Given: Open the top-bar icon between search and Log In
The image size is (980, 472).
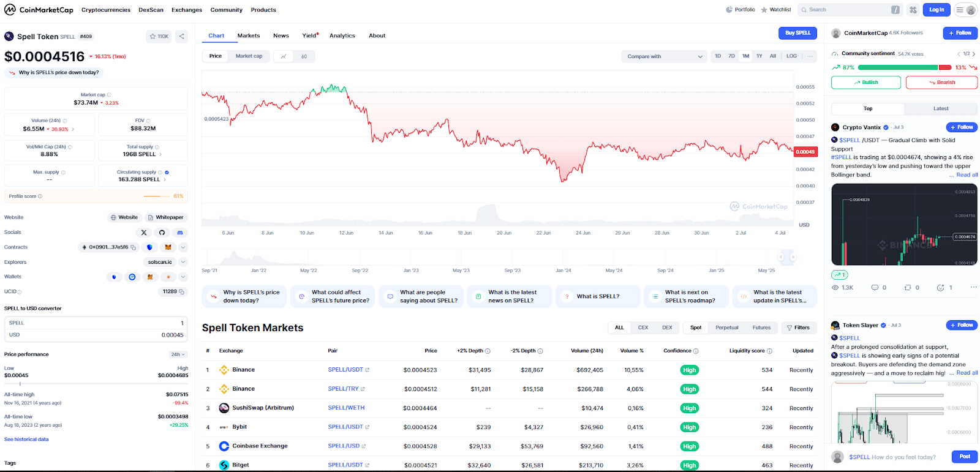Looking at the screenshot, I should [x=913, y=10].
